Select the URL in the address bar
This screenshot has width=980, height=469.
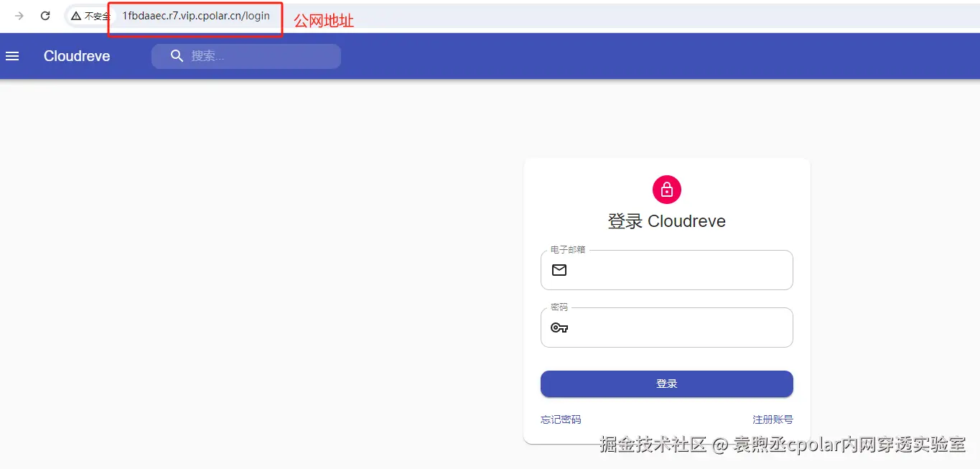[196, 16]
